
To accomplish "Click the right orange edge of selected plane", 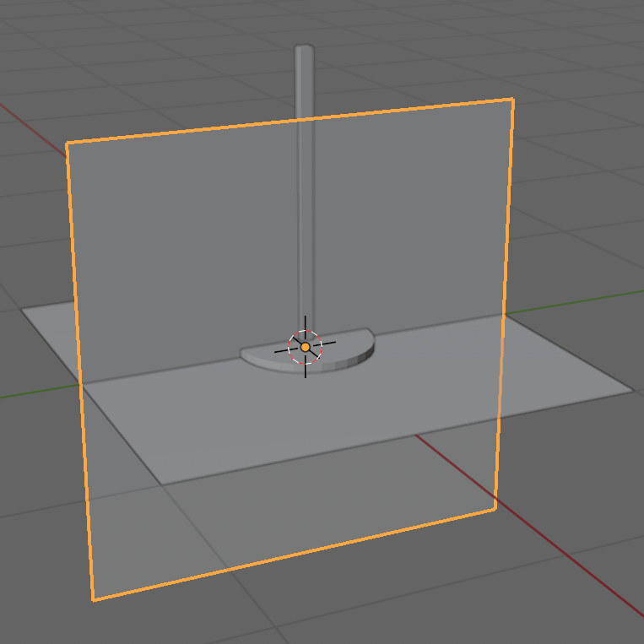I will [504, 304].
